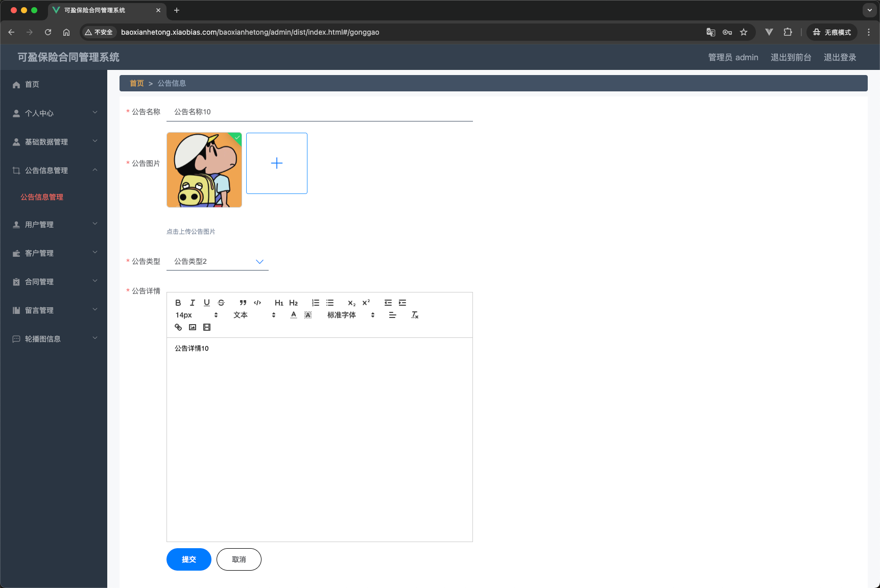Screen dimensions: 880x588
Task: Apply Heading 2 style
Action: click(x=294, y=303)
